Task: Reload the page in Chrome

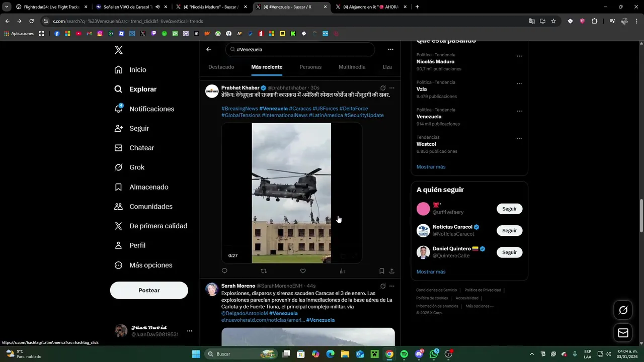Action: (31, 21)
